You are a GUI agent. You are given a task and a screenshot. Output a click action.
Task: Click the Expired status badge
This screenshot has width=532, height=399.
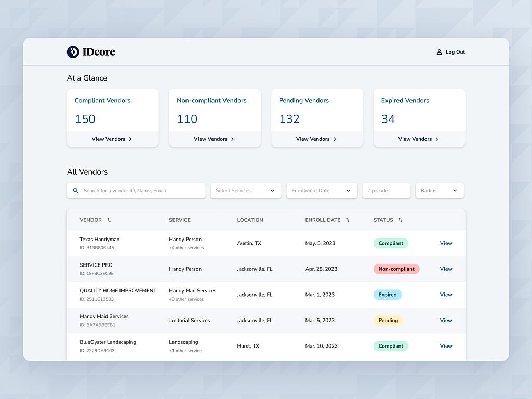(x=388, y=295)
